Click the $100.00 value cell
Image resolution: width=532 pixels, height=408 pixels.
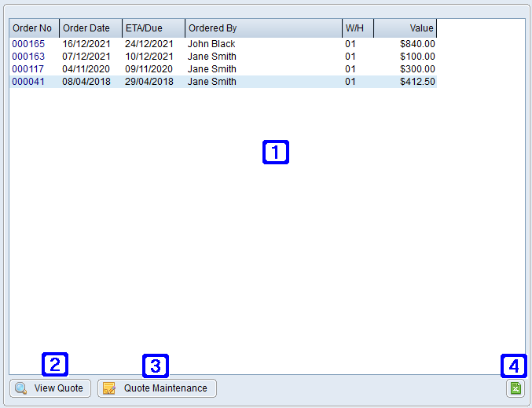[x=416, y=57]
